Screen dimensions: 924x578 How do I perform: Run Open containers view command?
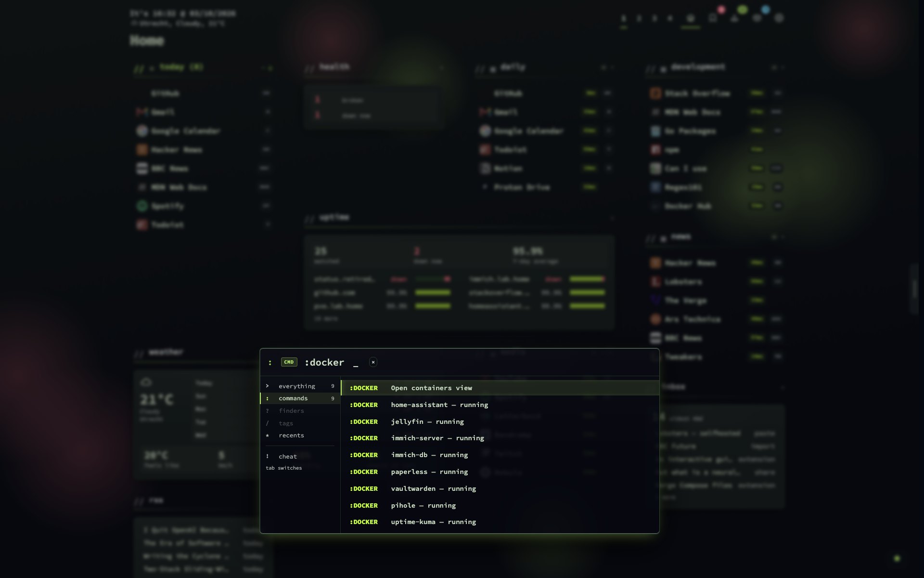(x=500, y=388)
